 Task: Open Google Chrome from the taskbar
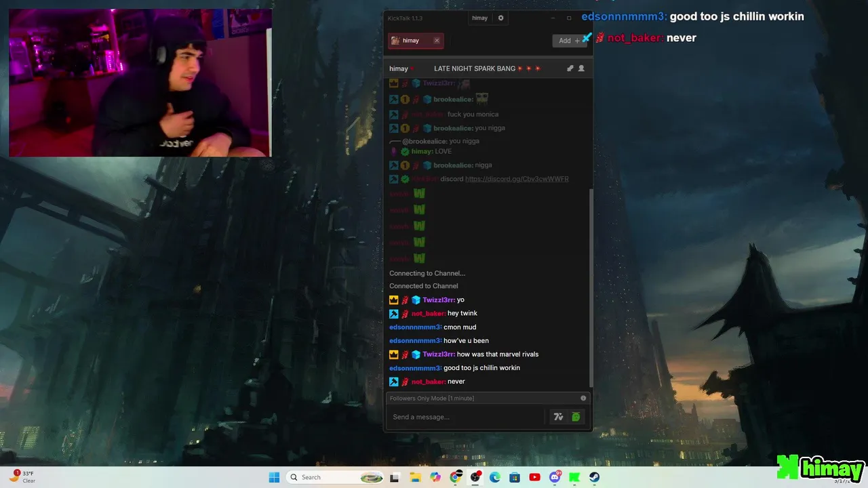pyautogui.click(x=456, y=477)
